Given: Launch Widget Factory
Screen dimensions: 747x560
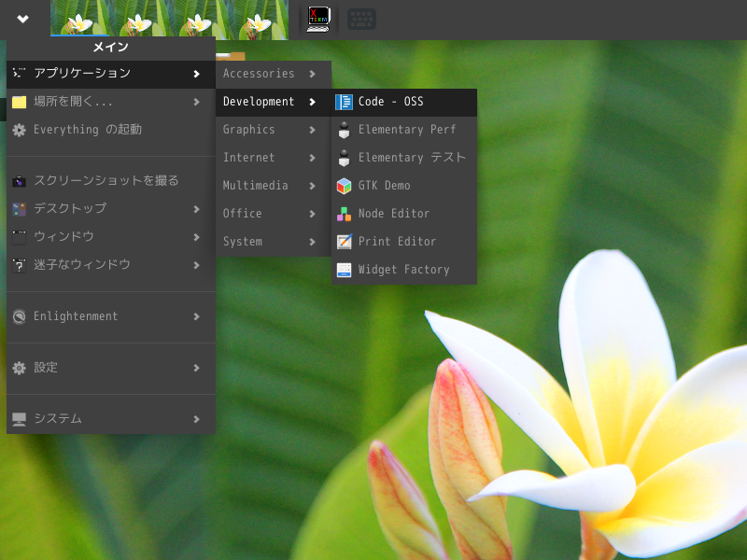Looking at the screenshot, I should (x=404, y=270).
